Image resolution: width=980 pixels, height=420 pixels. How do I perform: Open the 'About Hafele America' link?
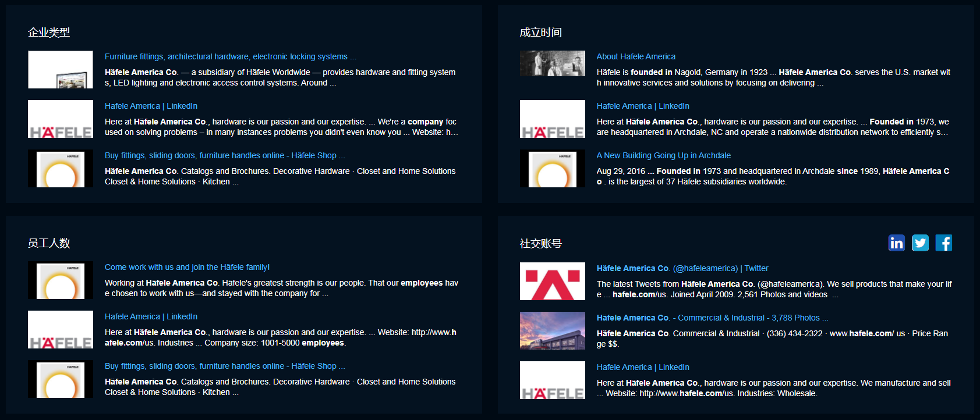[636, 56]
